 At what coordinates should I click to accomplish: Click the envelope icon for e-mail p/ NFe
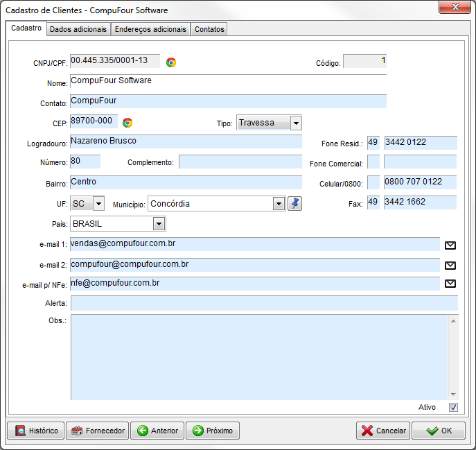(450, 284)
